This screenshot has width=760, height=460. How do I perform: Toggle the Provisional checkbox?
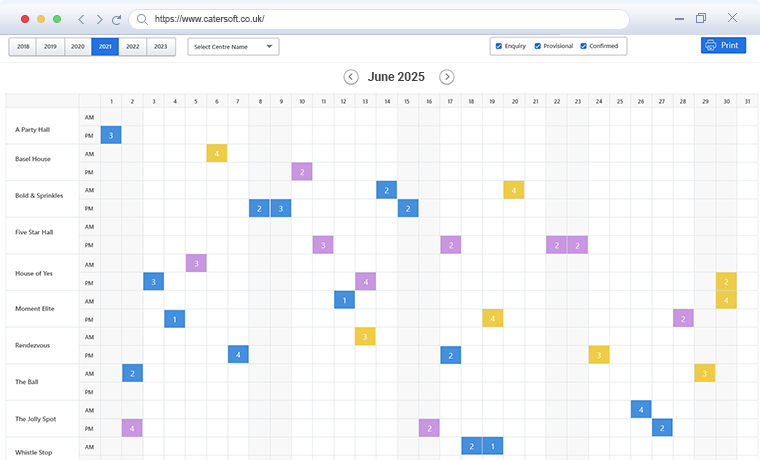click(538, 46)
